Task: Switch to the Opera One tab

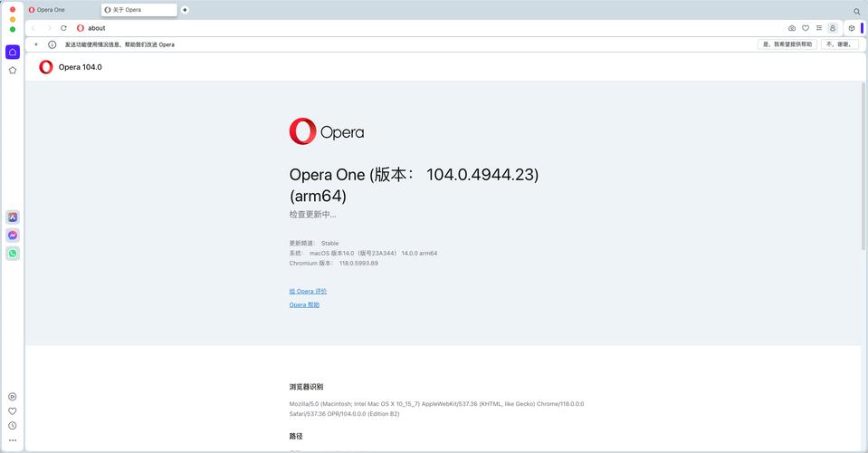Action: pyautogui.click(x=62, y=10)
